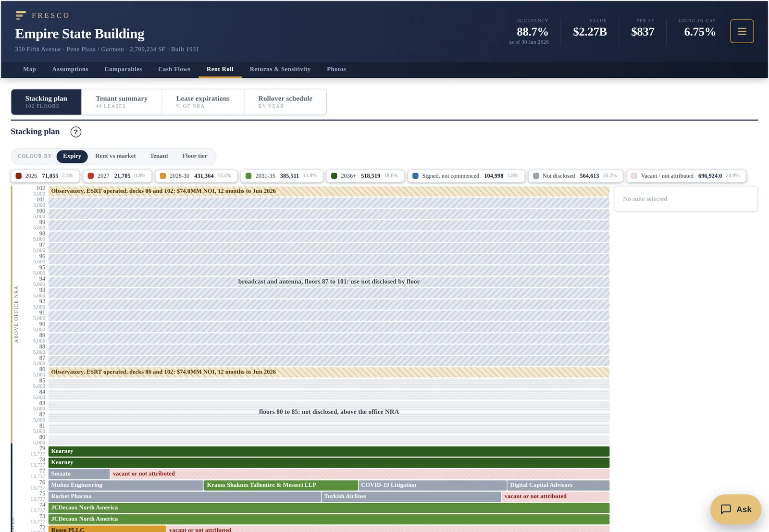Click the 2036+ legend chip
Screen dimensions: 769x532
(x=365, y=176)
